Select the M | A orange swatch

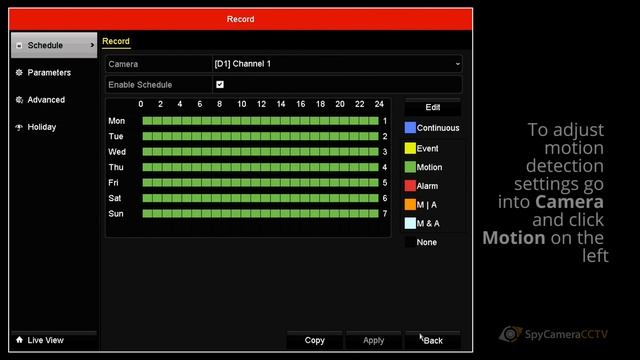coord(410,204)
